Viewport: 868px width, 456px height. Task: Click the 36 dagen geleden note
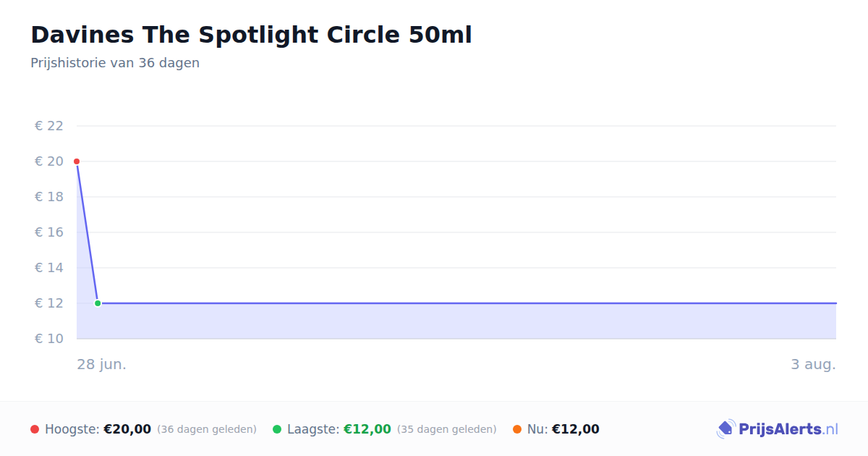pos(207,429)
